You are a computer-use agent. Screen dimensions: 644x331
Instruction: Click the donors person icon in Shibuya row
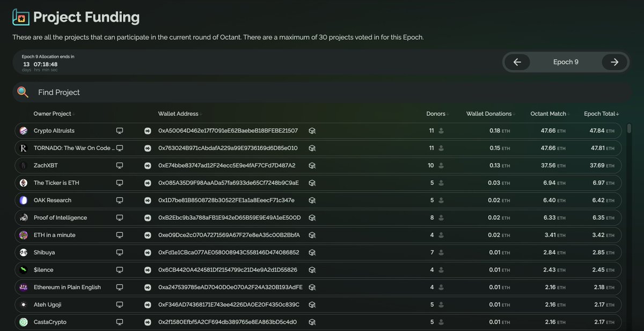[x=441, y=253]
